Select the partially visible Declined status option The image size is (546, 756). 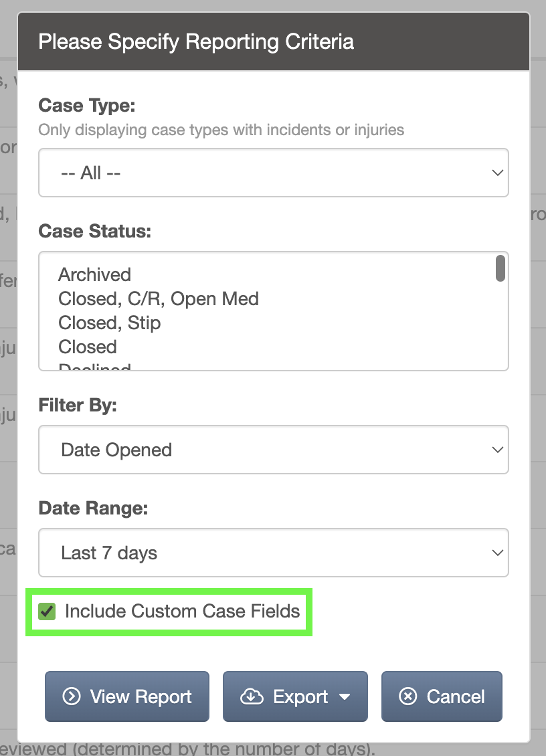coord(94,367)
